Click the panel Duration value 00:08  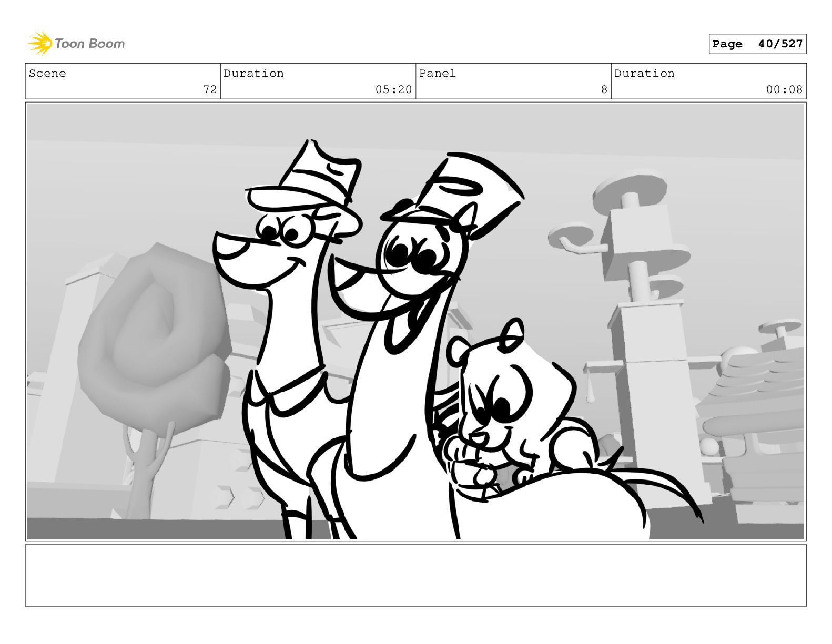784,89
